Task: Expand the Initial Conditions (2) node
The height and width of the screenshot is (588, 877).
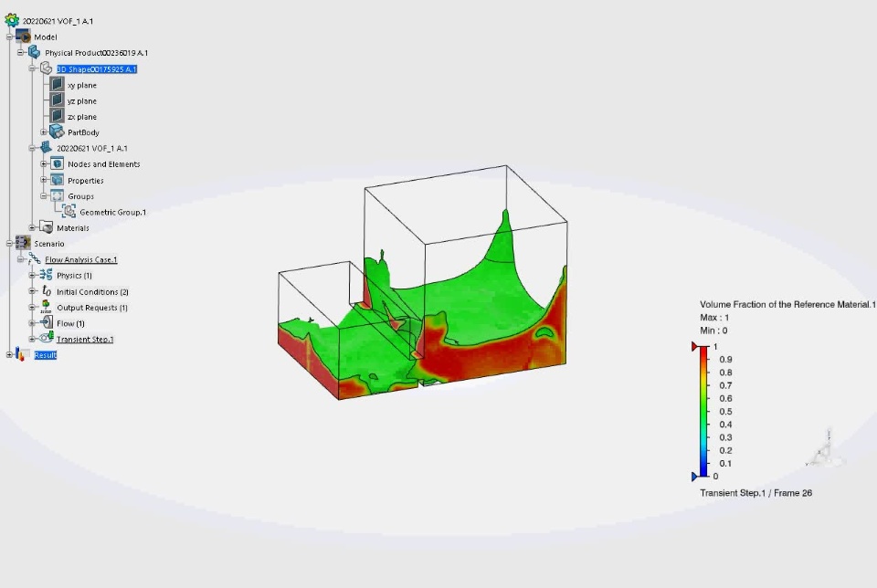Action: pyautogui.click(x=32, y=291)
